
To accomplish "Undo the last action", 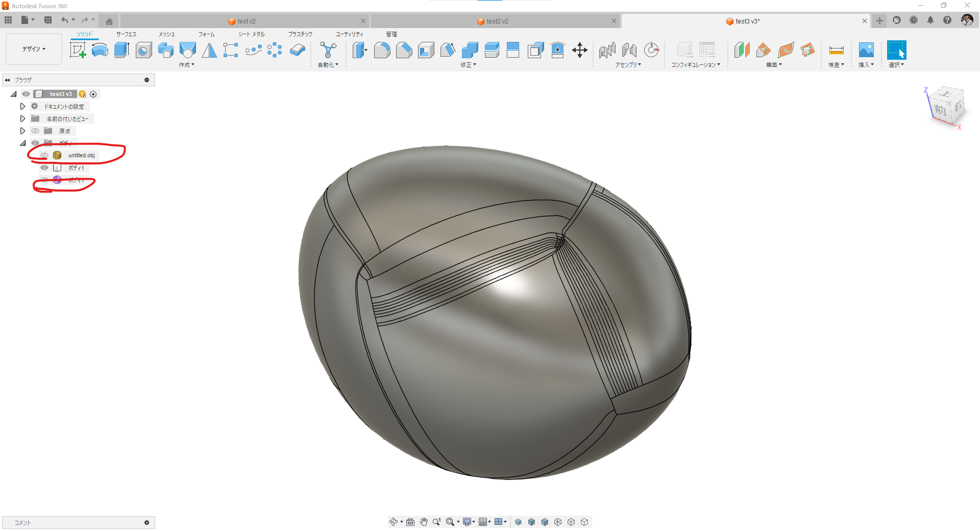I will pyautogui.click(x=65, y=20).
